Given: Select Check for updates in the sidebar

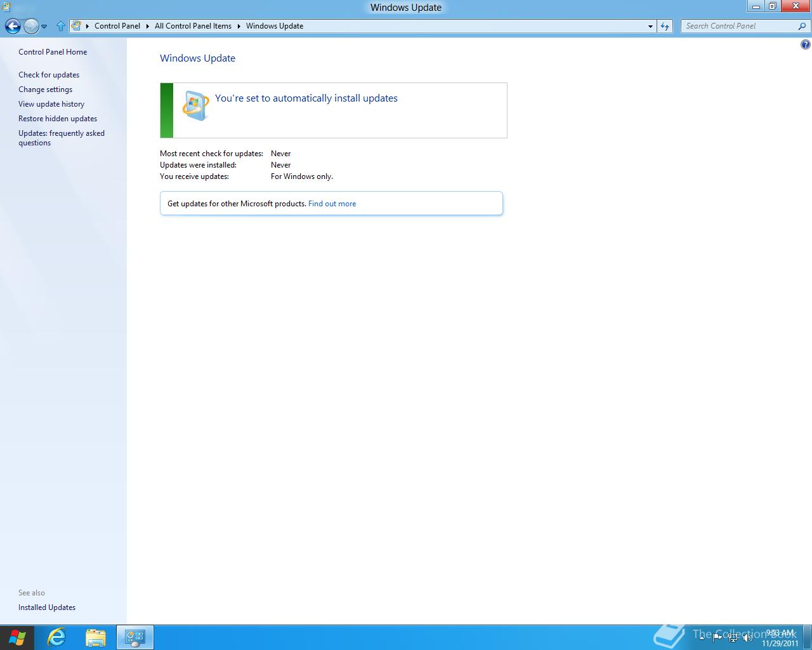Looking at the screenshot, I should click(49, 74).
